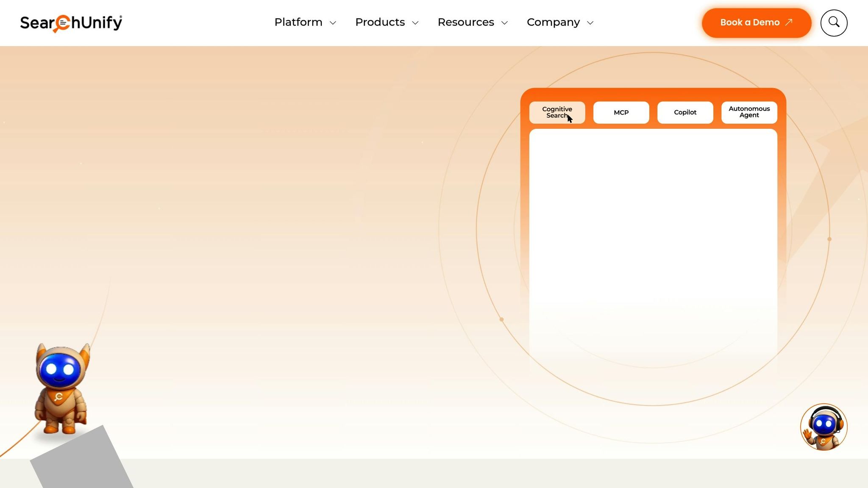Click the Book a Demo button
Screen dimensions: 868x488
click(749, 22)
